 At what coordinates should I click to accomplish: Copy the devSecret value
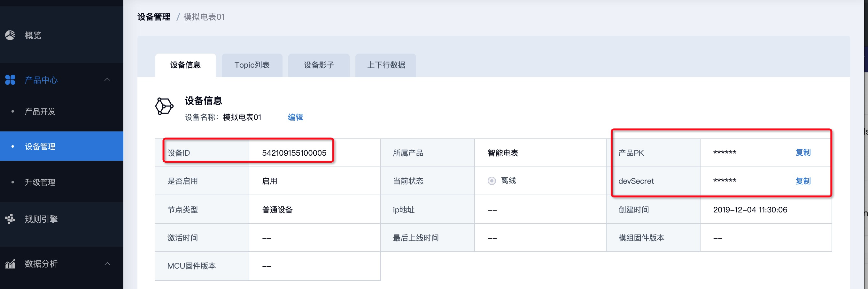(802, 181)
